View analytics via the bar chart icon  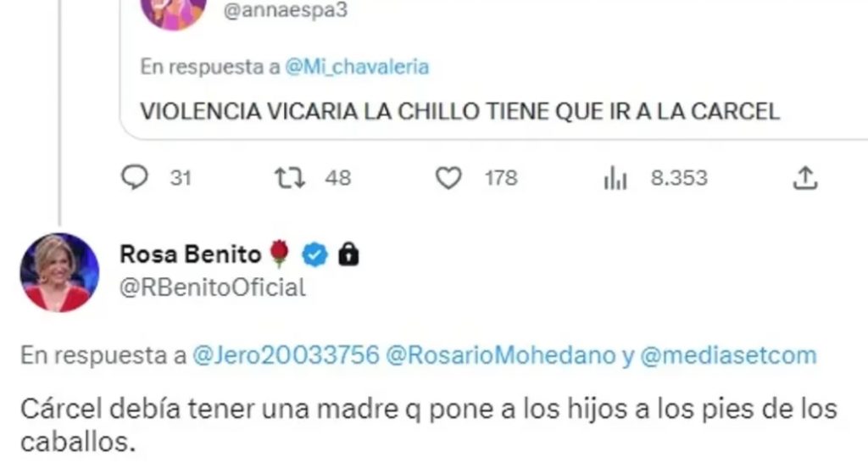pyautogui.click(x=615, y=179)
